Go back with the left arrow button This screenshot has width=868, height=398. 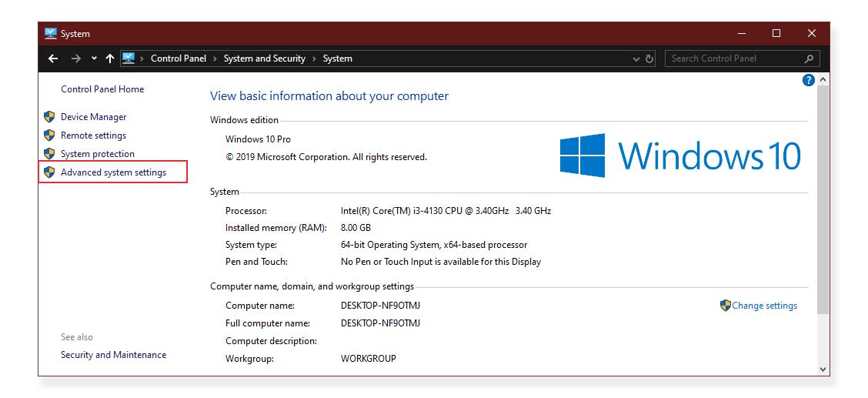pyautogui.click(x=53, y=59)
